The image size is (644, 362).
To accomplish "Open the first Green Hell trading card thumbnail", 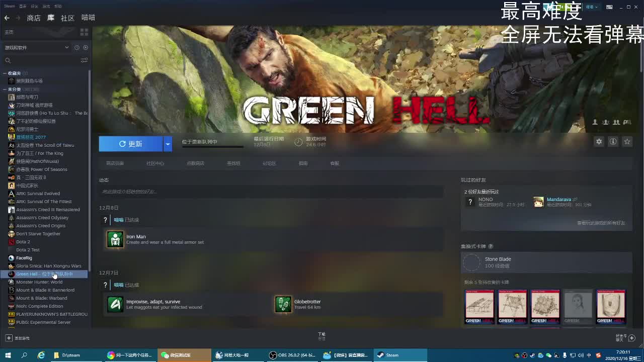I will click(479, 307).
